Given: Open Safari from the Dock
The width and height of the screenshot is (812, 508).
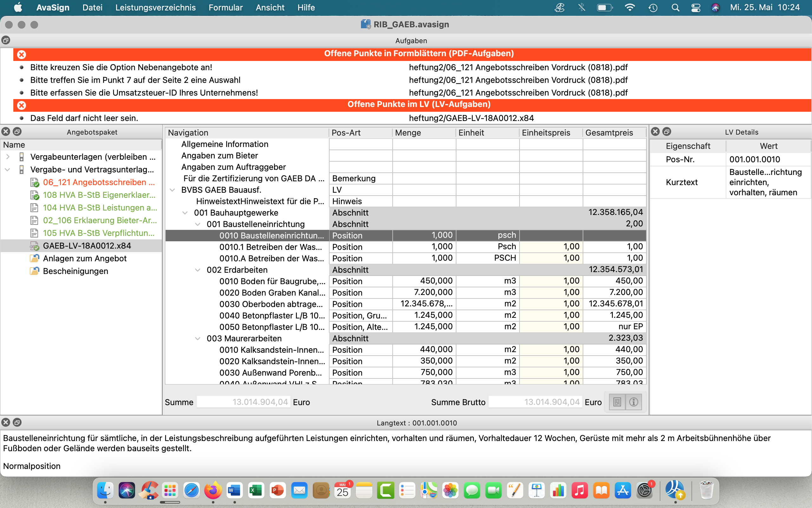Looking at the screenshot, I should pos(191,491).
